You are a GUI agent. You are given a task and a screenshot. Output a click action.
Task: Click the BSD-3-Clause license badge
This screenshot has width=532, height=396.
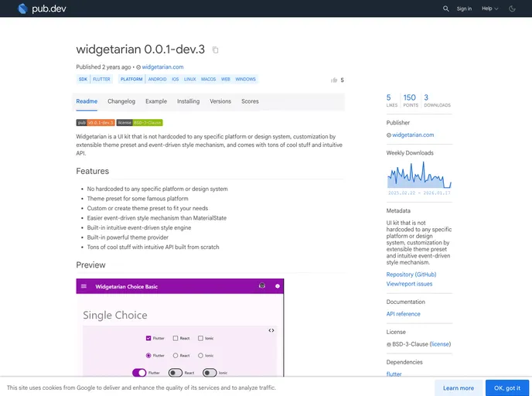tap(140, 122)
